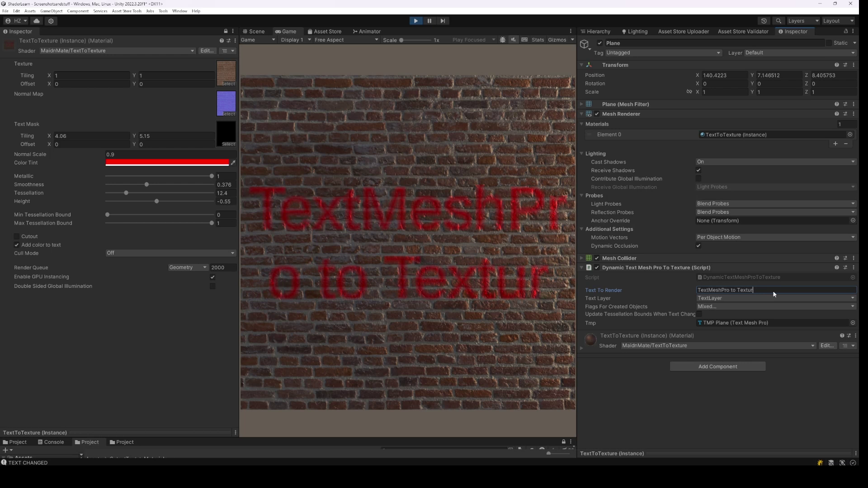Open the Tag Untagged dropdown
Screen dimensions: 868x488
coord(663,53)
